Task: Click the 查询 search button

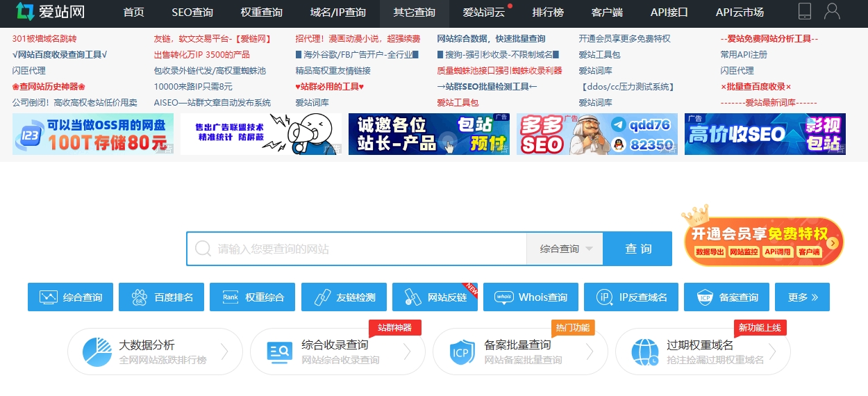Action: (637, 249)
